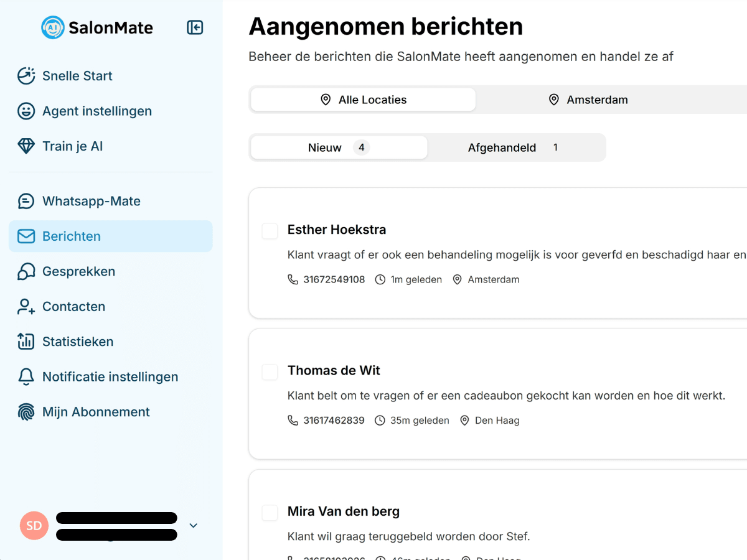Open Gesprekken using its speech bubble icon
The height and width of the screenshot is (560, 747).
[x=26, y=271]
